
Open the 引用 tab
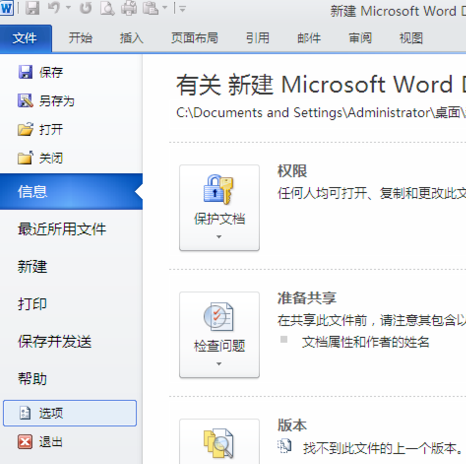(x=258, y=38)
